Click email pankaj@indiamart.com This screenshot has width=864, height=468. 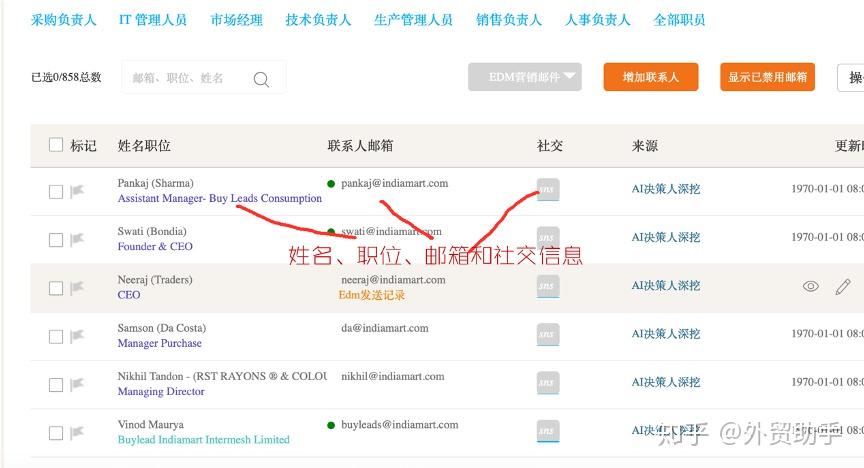tap(395, 183)
